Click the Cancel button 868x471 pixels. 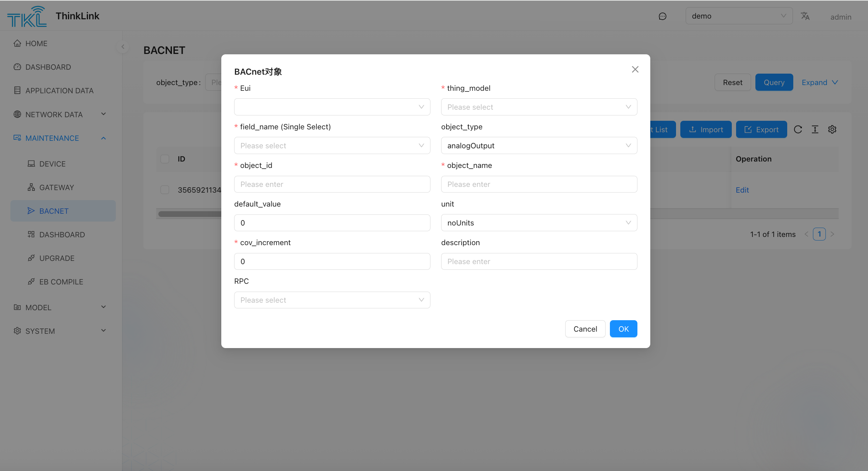tap(585, 329)
